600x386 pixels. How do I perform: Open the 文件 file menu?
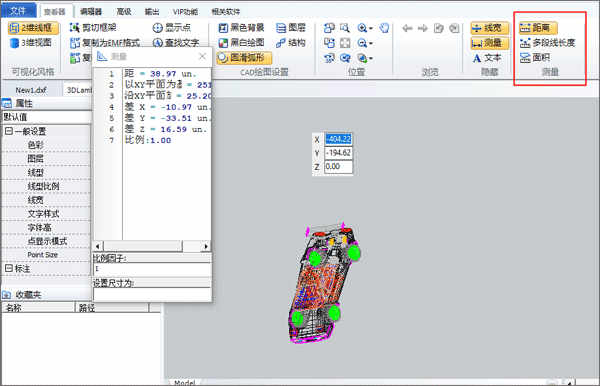point(18,11)
